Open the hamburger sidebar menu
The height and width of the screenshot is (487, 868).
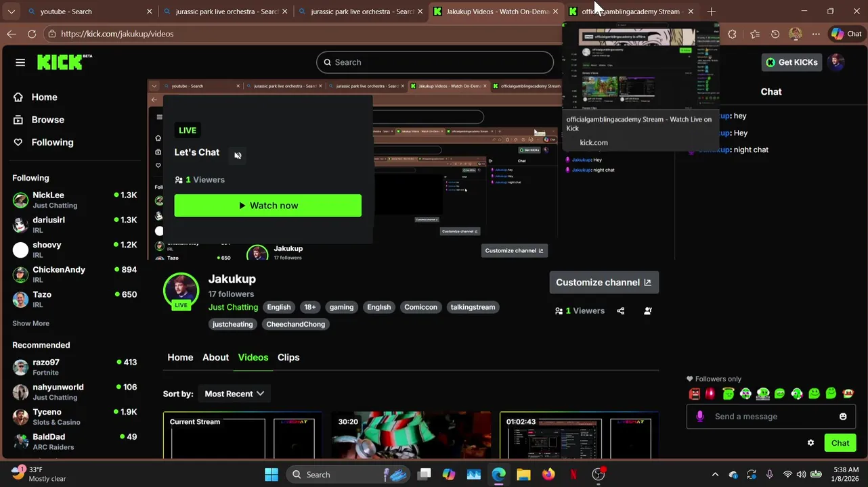(20, 62)
